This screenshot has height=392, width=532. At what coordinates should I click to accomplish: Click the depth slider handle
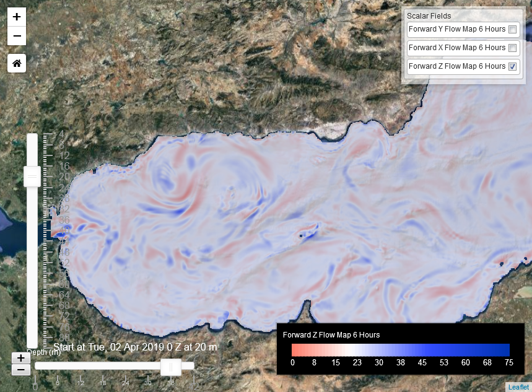click(32, 176)
